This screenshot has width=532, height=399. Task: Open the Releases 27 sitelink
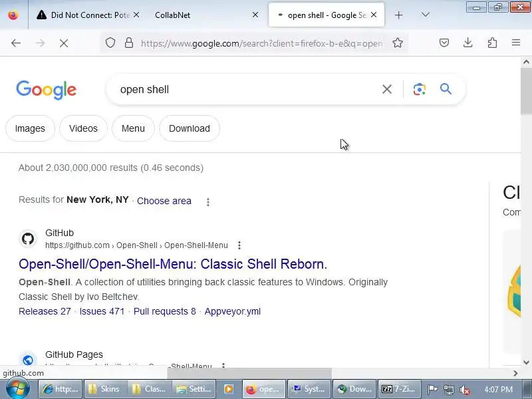coord(45,311)
